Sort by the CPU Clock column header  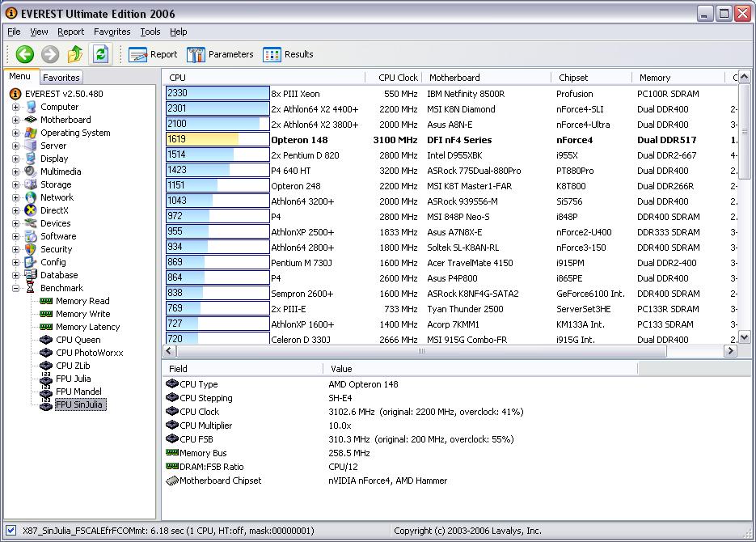[394, 78]
